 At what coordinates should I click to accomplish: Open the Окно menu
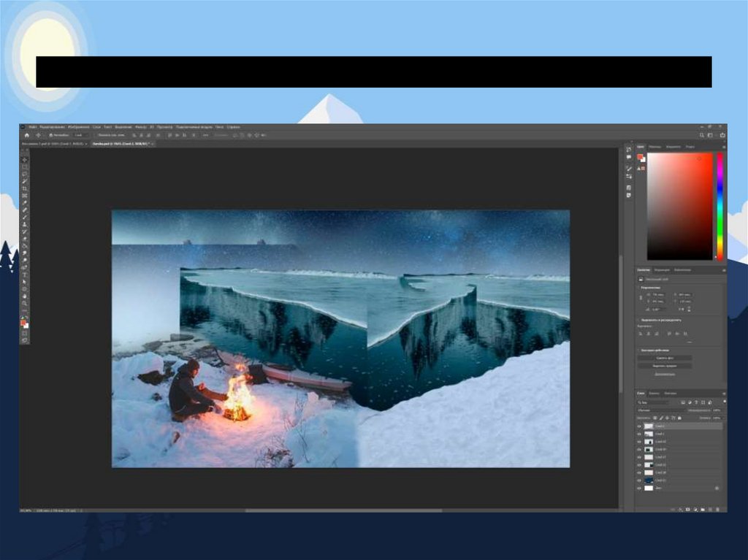pyautogui.click(x=219, y=127)
